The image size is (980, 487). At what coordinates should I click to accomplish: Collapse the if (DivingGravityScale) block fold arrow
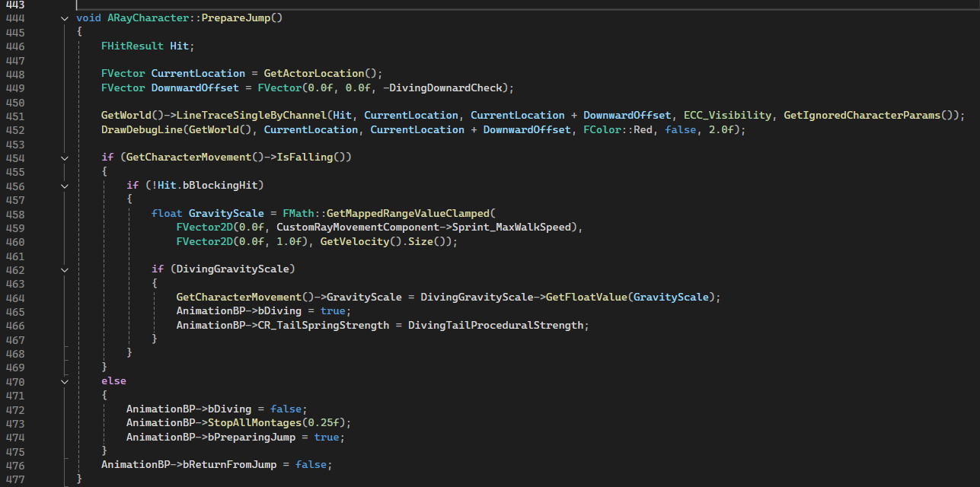(64, 269)
